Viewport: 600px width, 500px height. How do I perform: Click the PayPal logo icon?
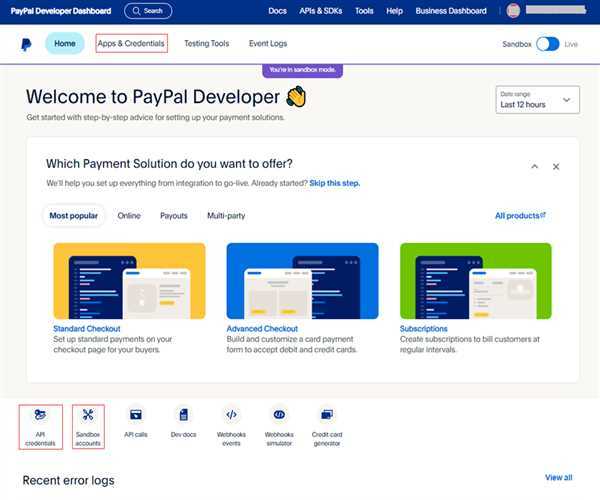coord(26,44)
